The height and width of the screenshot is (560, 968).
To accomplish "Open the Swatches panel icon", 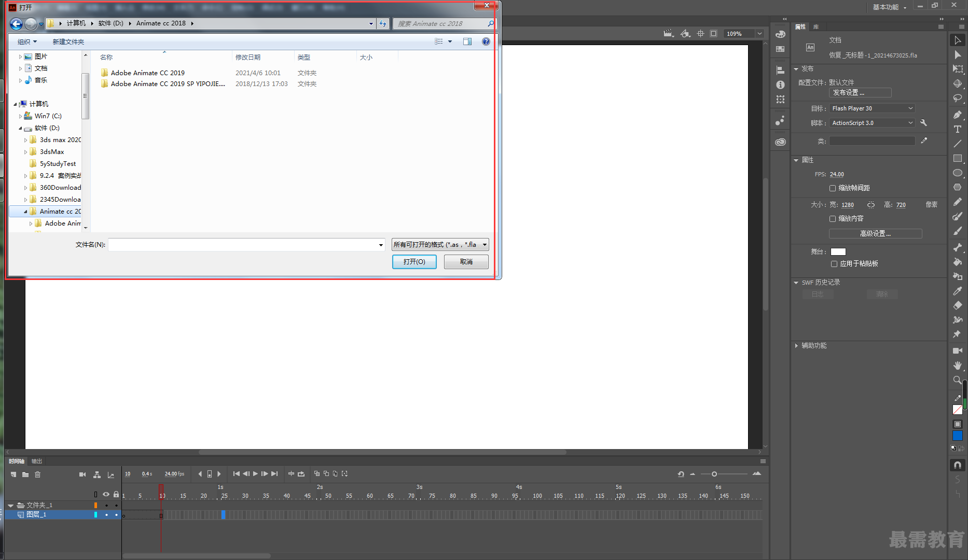I will (x=780, y=49).
